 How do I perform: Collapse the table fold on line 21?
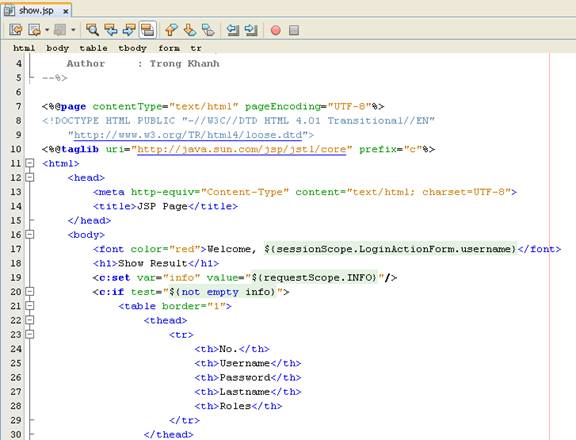[x=30, y=306]
